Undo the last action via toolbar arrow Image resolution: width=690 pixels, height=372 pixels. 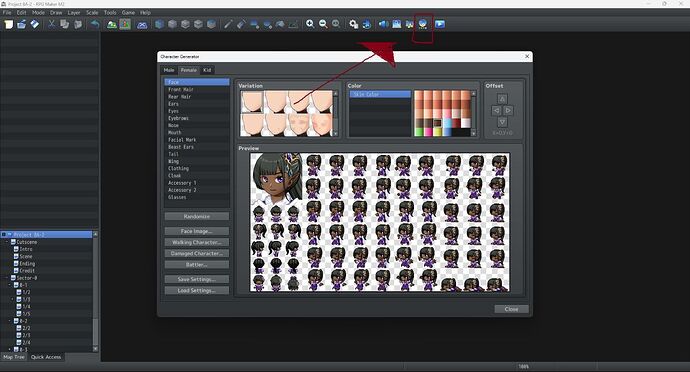click(95, 24)
